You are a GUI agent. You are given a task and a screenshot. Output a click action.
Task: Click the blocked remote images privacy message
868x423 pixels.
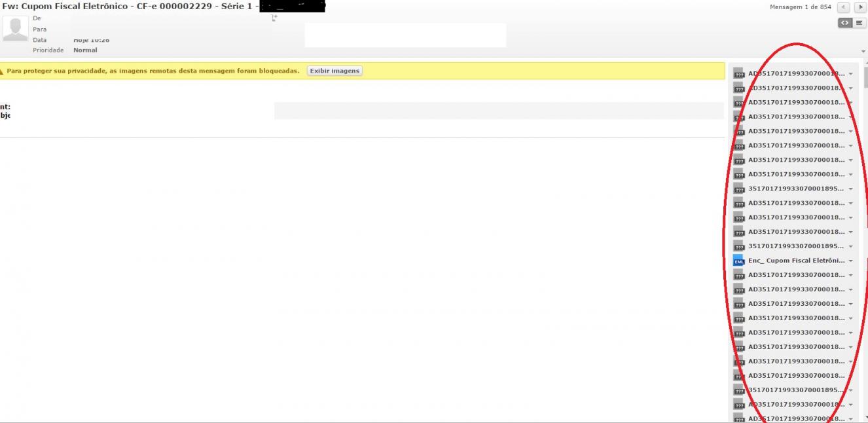click(153, 71)
